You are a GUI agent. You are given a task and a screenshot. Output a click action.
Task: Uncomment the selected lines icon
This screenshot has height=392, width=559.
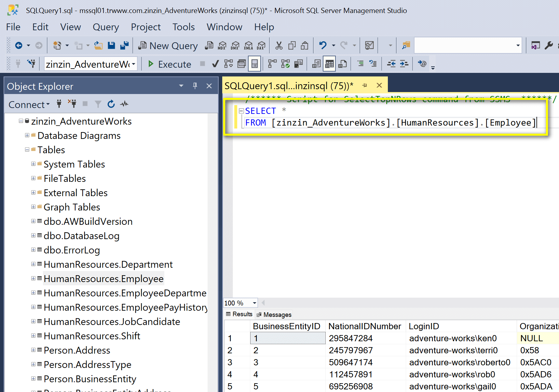[373, 64]
